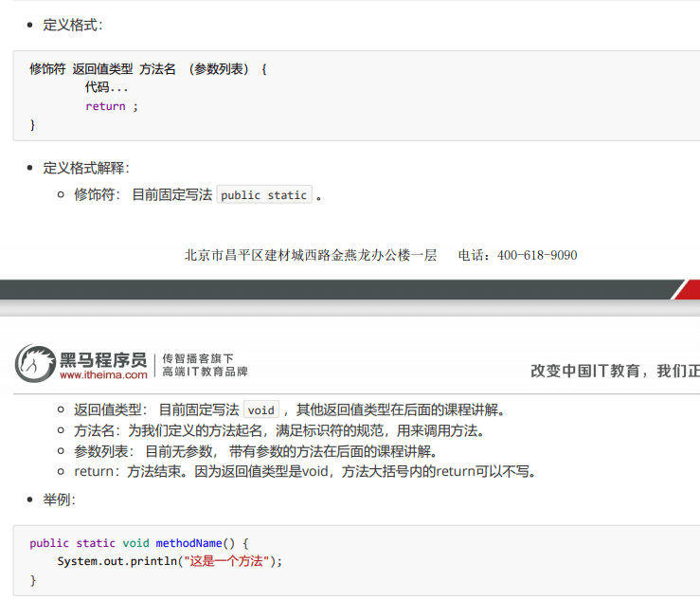Click the 定义格式: bullet heading

pos(73,25)
